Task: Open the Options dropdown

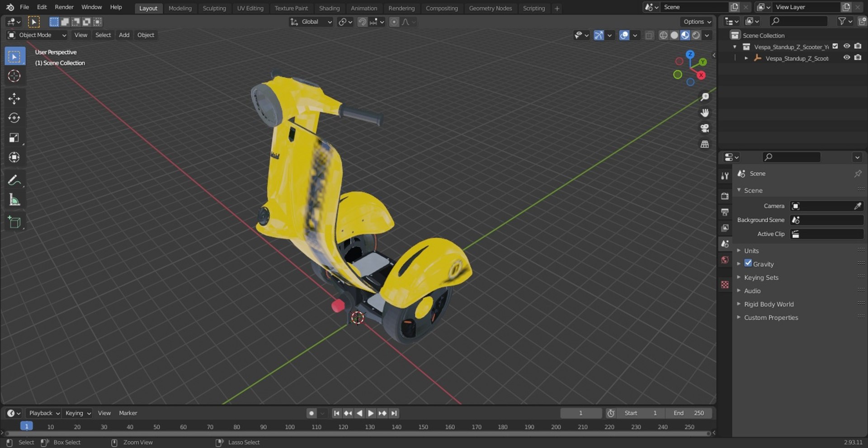Action: (x=697, y=22)
